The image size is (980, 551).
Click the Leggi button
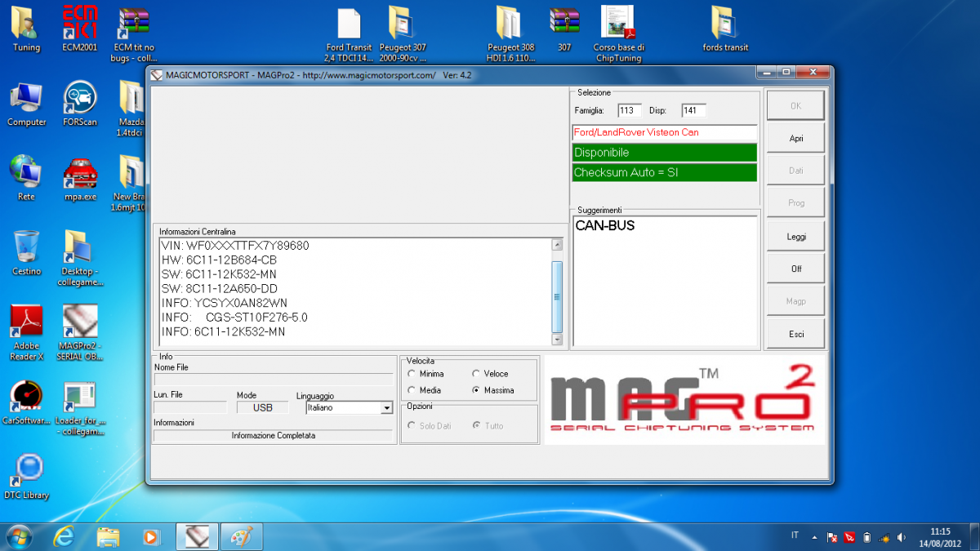pos(795,237)
